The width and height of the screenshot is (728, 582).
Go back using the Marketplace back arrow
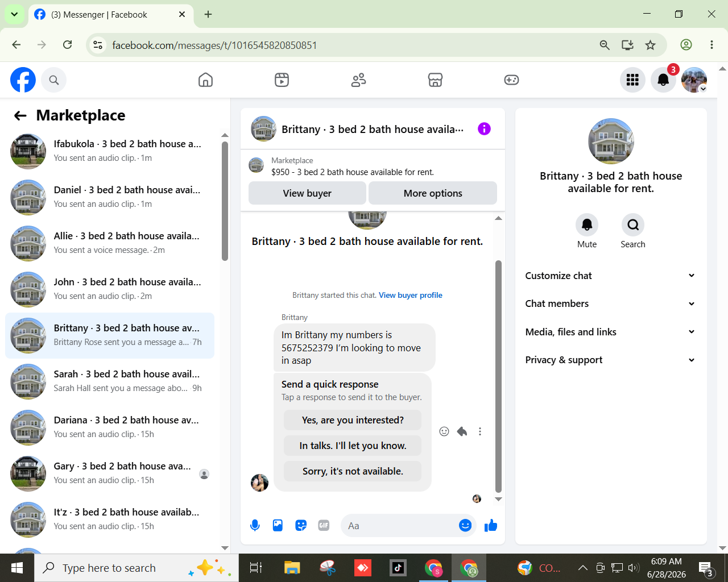20,116
